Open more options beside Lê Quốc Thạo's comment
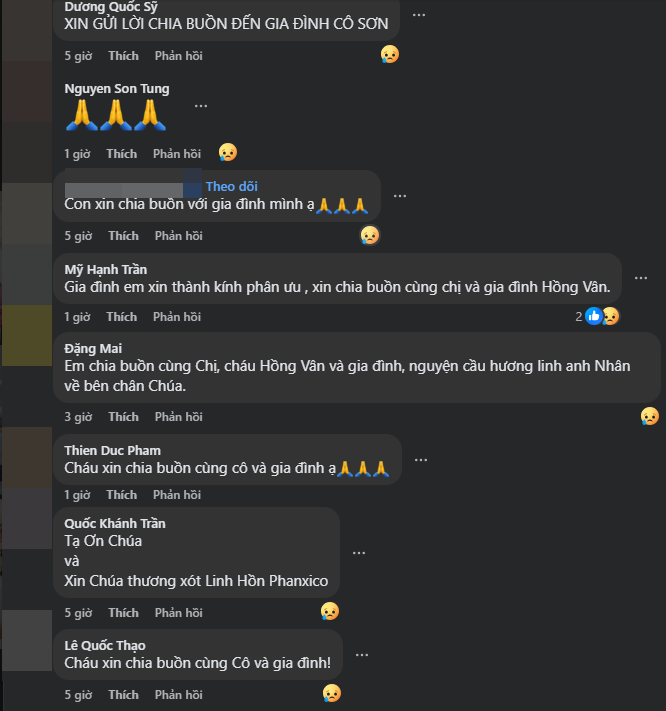Image resolution: width=666 pixels, height=711 pixels. coord(361,655)
